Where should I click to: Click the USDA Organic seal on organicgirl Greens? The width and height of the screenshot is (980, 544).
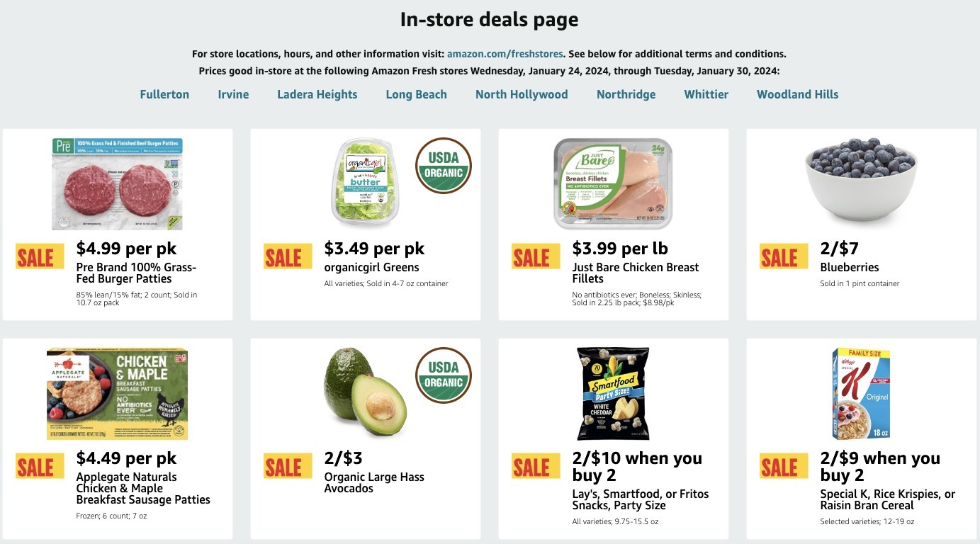444,166
